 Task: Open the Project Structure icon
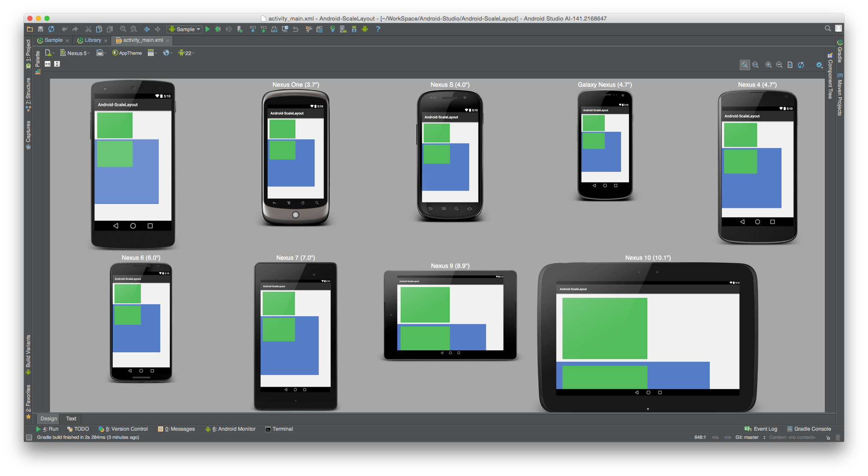(320, 29)
